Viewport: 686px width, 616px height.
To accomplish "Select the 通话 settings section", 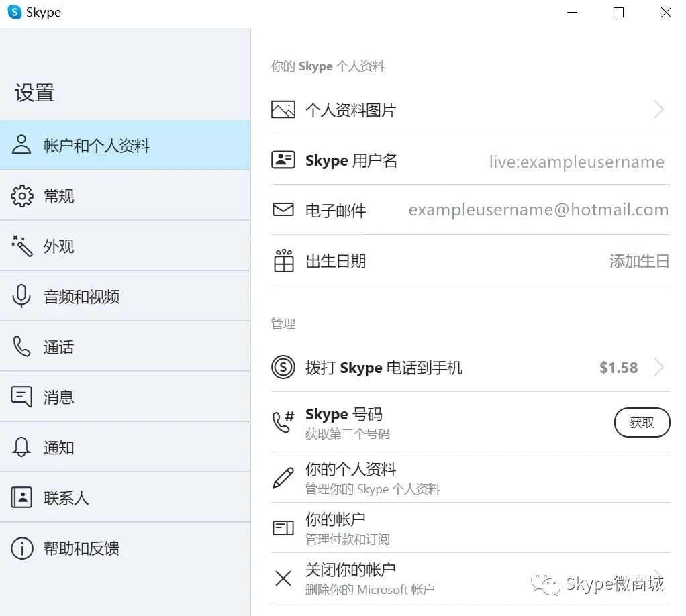I will point(125,346).
